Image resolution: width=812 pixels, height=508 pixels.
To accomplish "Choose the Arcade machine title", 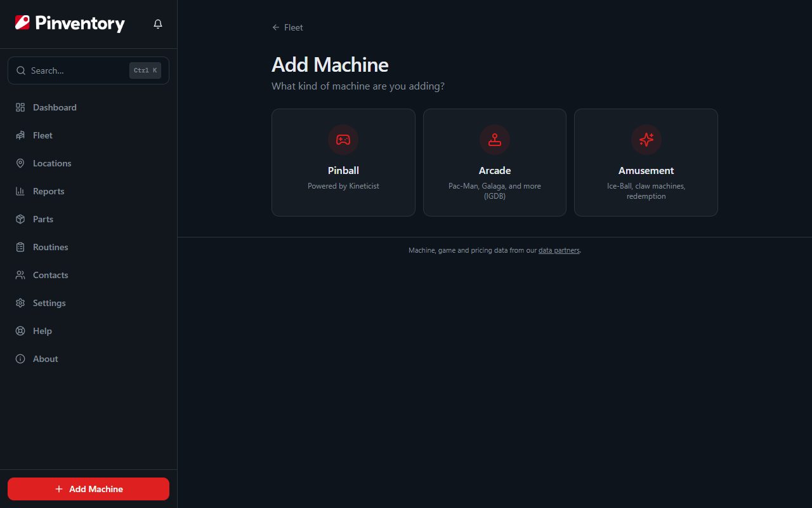I will (495, 170).
